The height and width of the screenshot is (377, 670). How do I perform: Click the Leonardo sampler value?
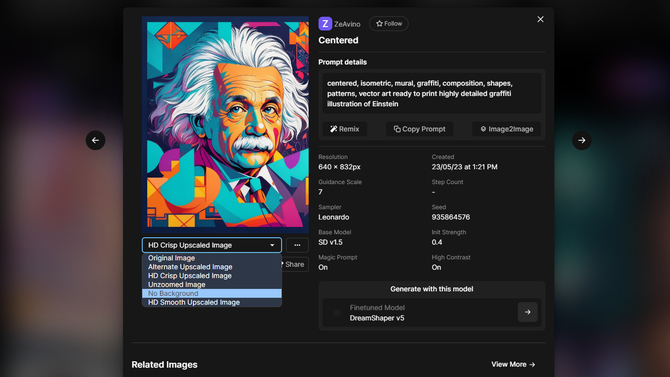(x=334, y=217)
